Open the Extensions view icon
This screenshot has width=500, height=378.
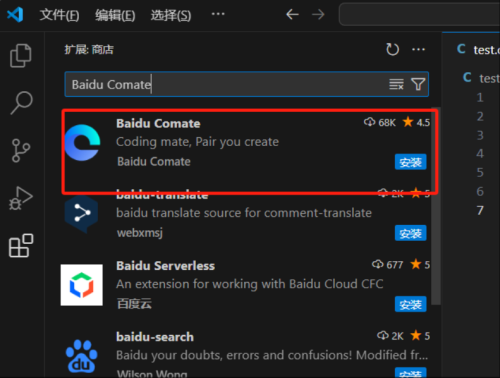21,246
